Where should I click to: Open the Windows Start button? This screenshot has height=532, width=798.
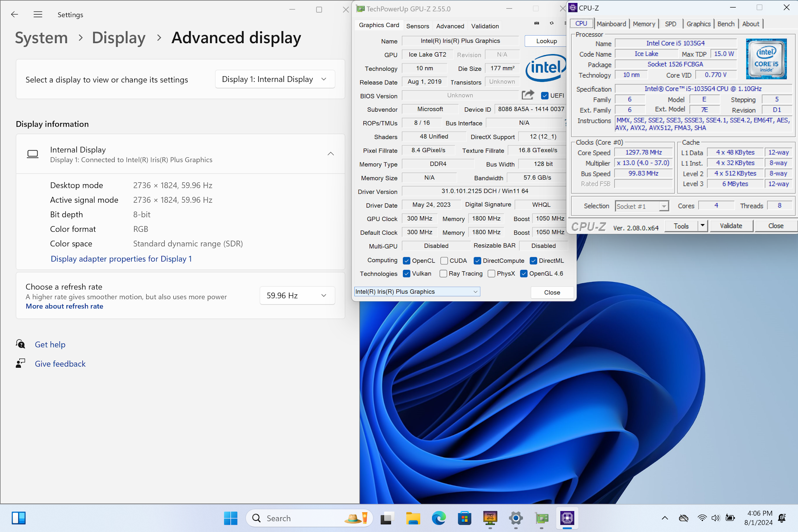click(x=231, y=518)
